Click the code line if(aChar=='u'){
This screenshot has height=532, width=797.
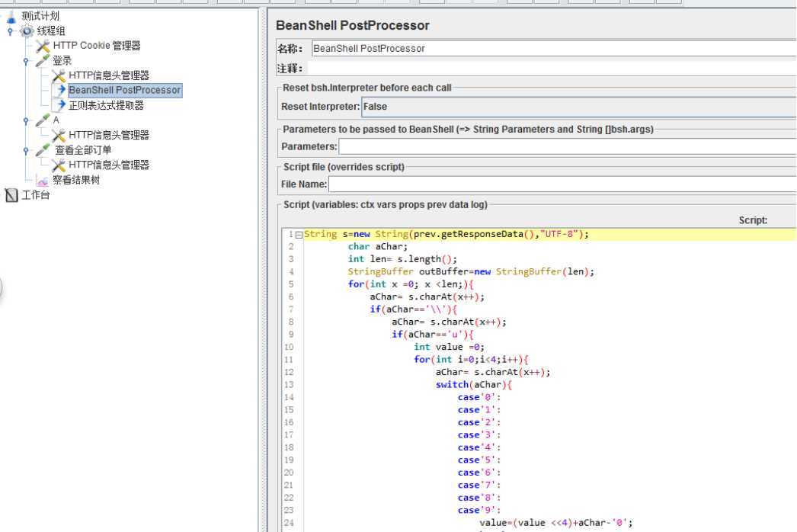click(x=432, y=334)
